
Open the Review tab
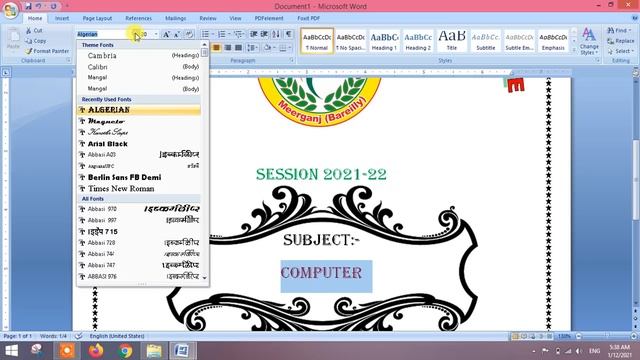[x=208, y=18]
